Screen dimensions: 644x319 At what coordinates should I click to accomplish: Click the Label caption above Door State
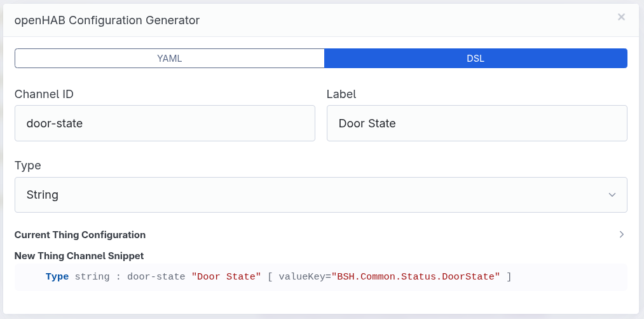coord(341,94)
